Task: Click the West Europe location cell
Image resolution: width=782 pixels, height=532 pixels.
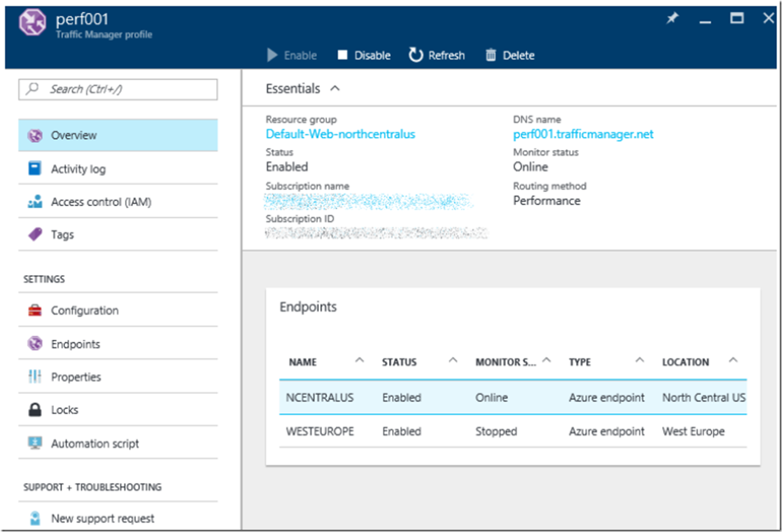Action: click(693, 431)
